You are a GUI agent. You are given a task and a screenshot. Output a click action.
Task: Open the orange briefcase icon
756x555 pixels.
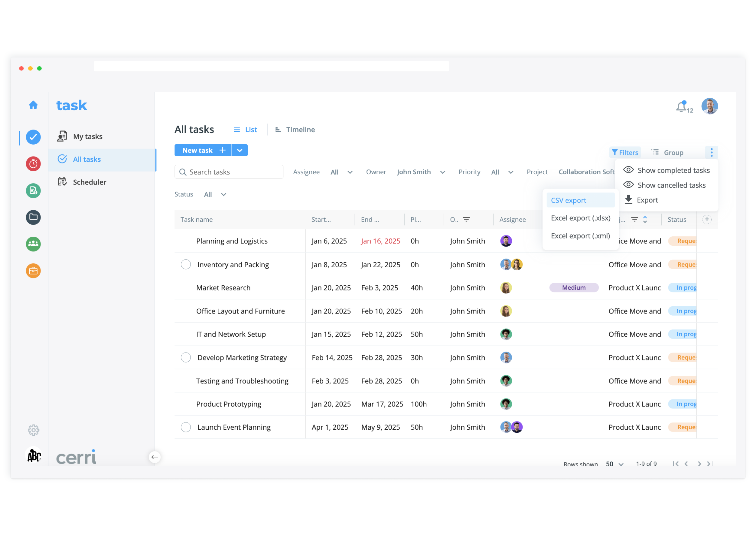pyautogui.click(x=33, y=271)
